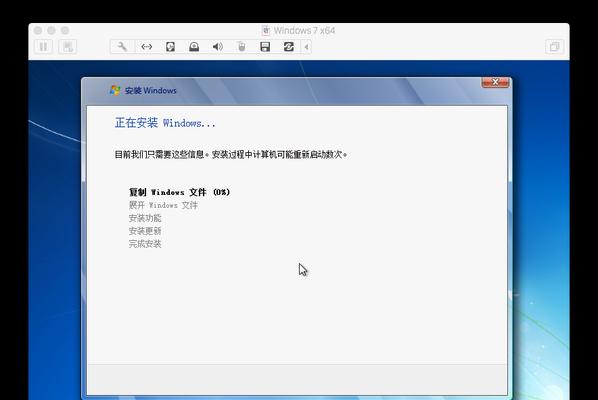The width and height of the screenshot is (598, 400).
Task: Click the 复制 Windows 文件 (0%) progress step
Action: (x=179, y=192)
